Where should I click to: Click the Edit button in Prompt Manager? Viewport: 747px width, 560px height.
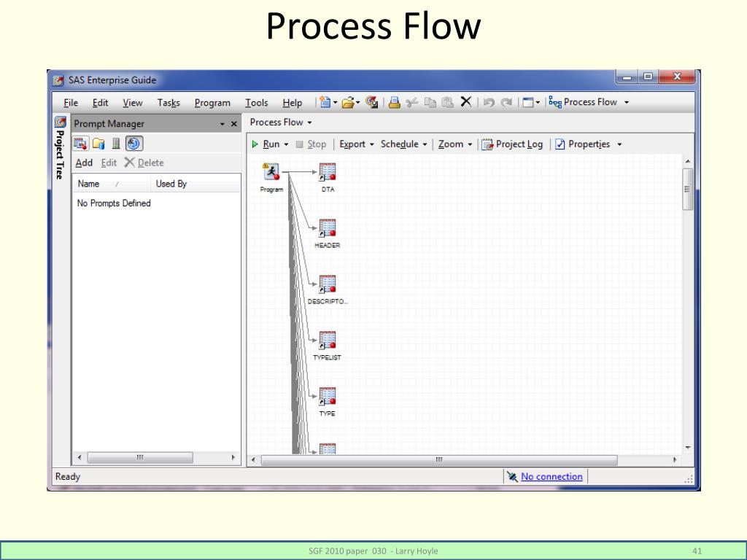coord(109,163)
